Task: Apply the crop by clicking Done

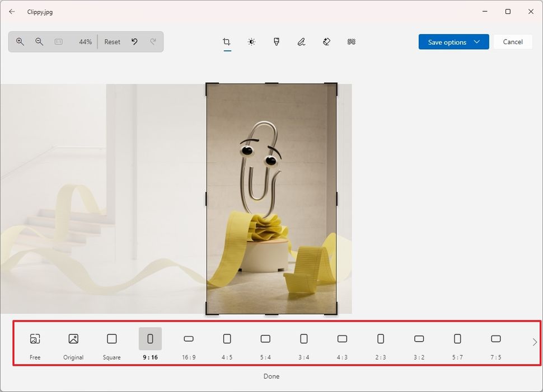Action: pyautogui.click(x=271, y=376)
